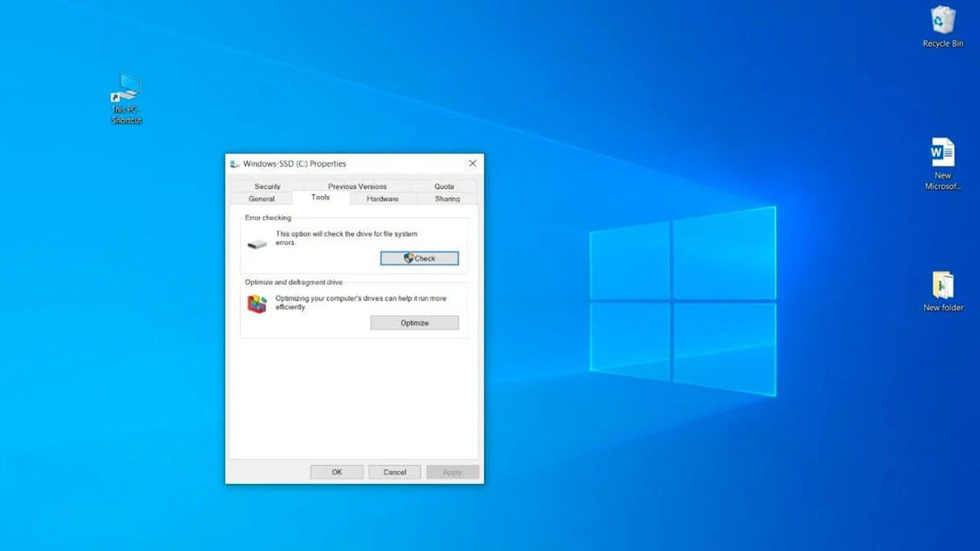Click the defragment icon in Optimize section
Viewport: 980px width, 551px height.
click(257, 304)
